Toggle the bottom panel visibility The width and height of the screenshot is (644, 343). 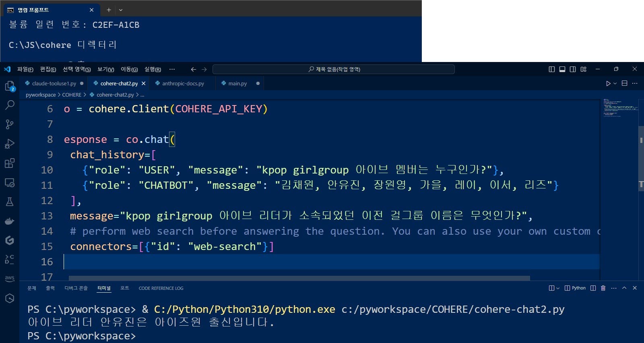(x=562, y=69)
